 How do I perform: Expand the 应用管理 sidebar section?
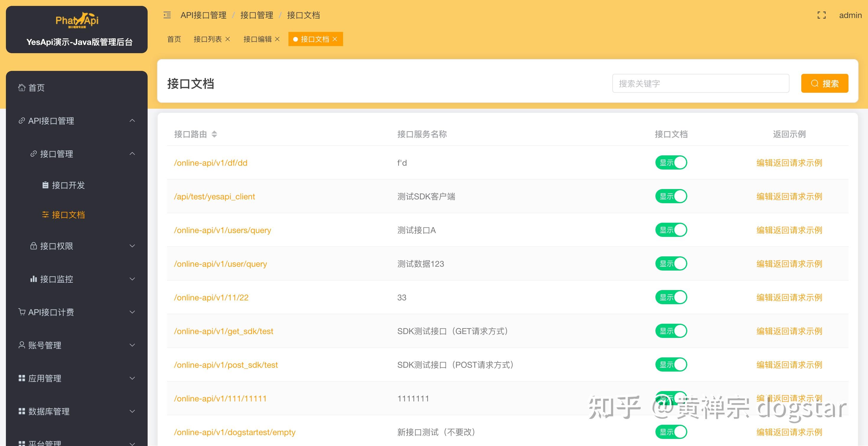(x=132, y=378)
